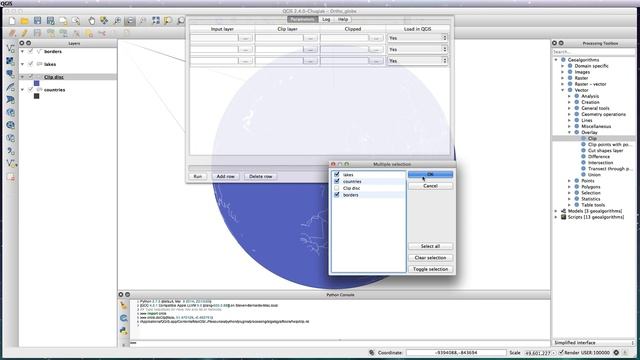Click the Add row button
This screenshot has height=360, width=640.
click(x=225, y=176)
